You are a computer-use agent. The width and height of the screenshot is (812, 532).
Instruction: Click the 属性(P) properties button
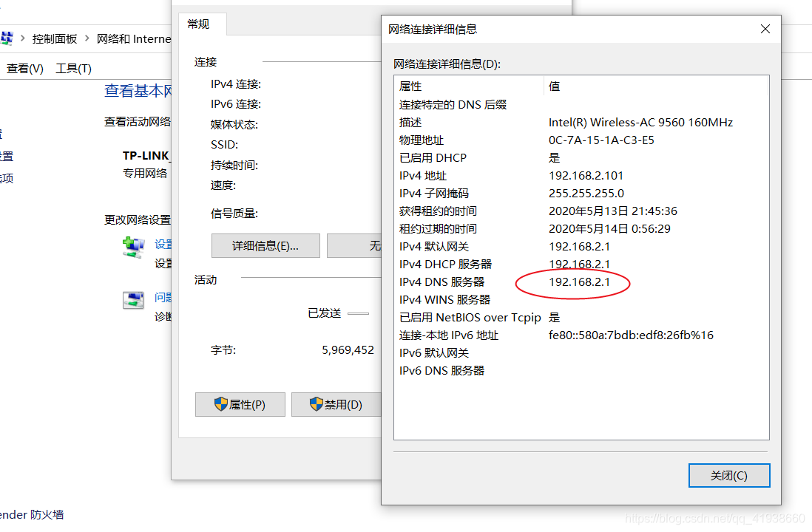[240, 404]
